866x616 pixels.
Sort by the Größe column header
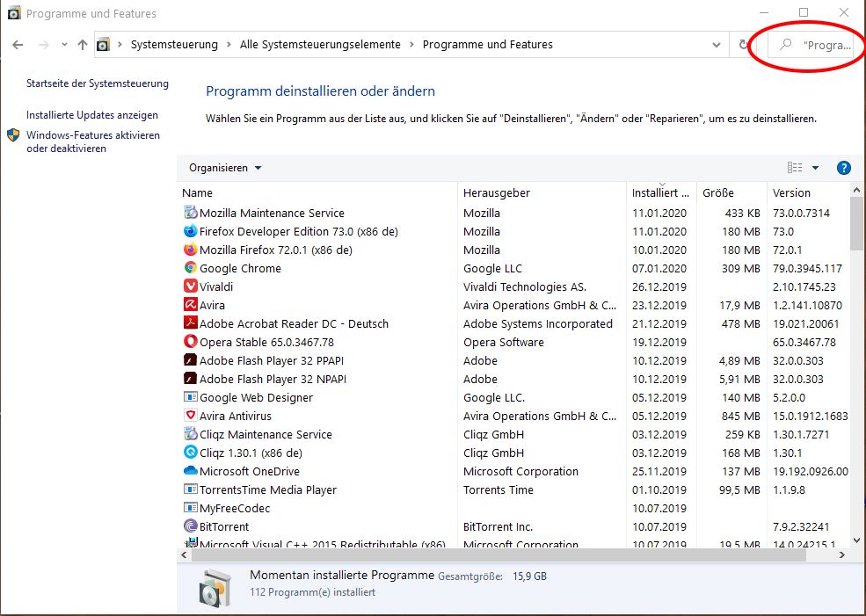718,192
